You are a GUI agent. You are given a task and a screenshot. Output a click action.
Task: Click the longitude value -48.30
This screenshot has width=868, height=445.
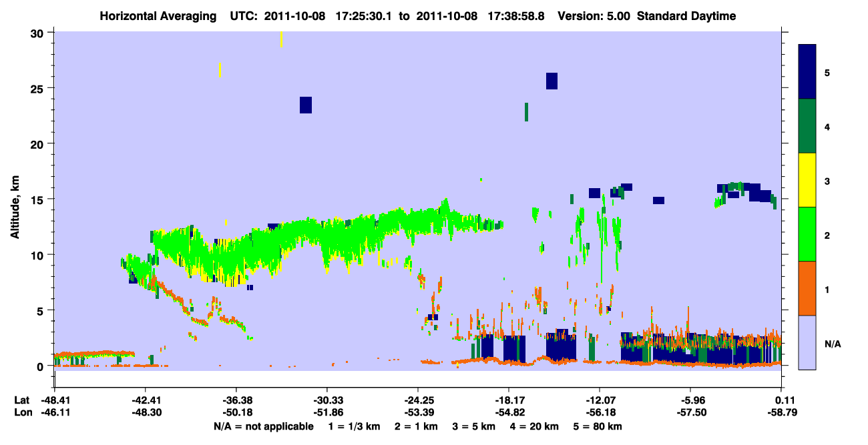[x=145, y=413]
